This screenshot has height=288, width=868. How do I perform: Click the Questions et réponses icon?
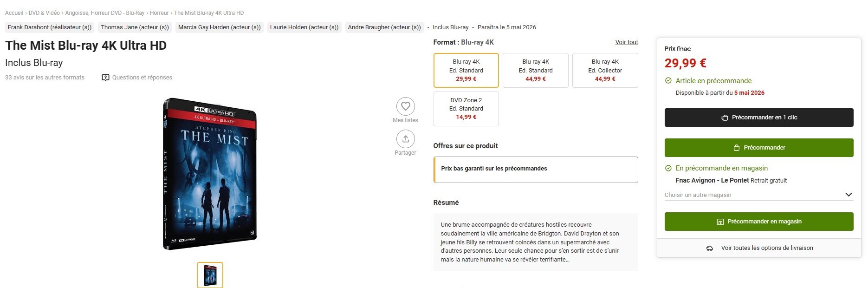106,78
